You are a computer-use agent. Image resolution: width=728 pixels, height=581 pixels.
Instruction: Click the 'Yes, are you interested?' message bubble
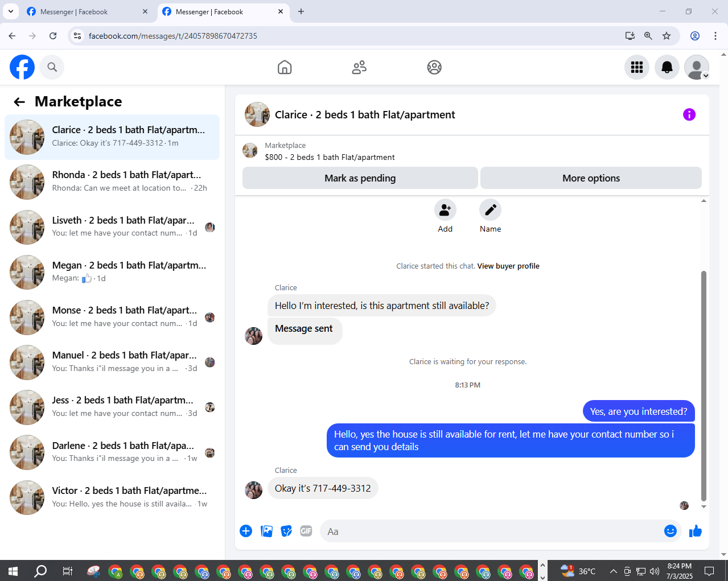[x=639, y=411]
